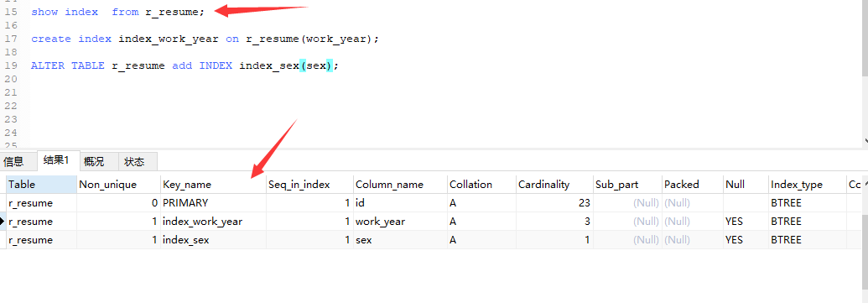
Task: Select the index_work_year key name cell
Action: coord(213,222)
